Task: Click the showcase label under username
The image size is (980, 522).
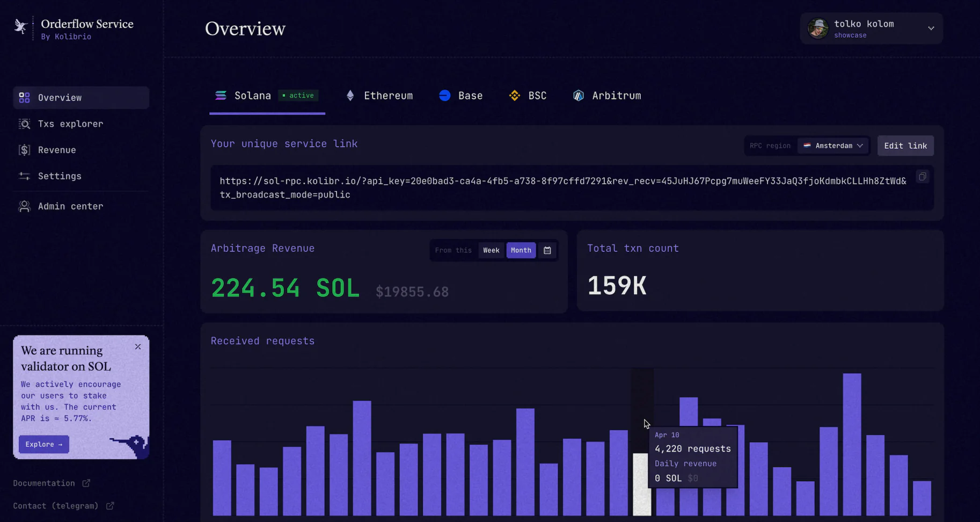Action: coord(850,35)
